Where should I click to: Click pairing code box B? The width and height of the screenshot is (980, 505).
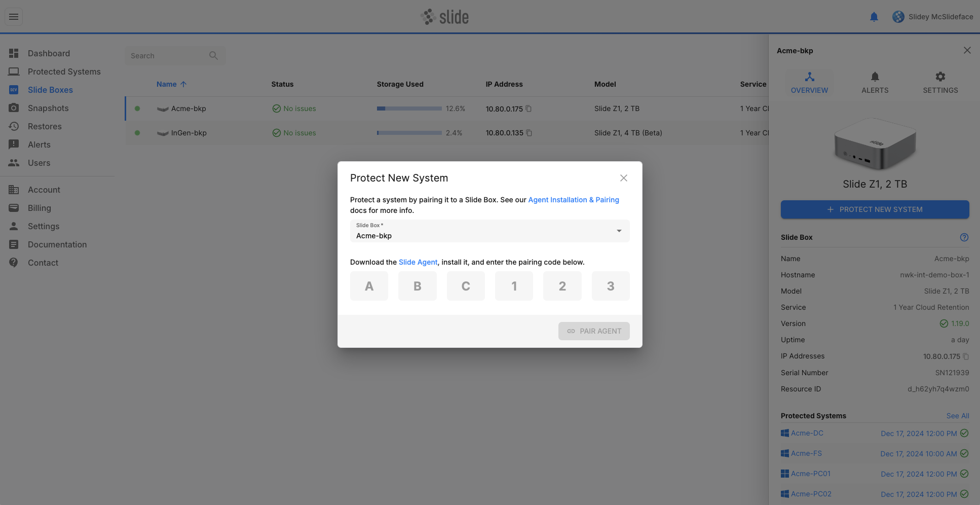(418, 286)
